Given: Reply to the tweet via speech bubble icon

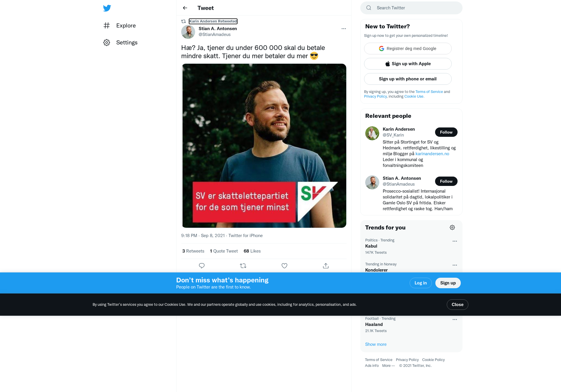Looking at the screenshot, I should click(x=202, y=266).
